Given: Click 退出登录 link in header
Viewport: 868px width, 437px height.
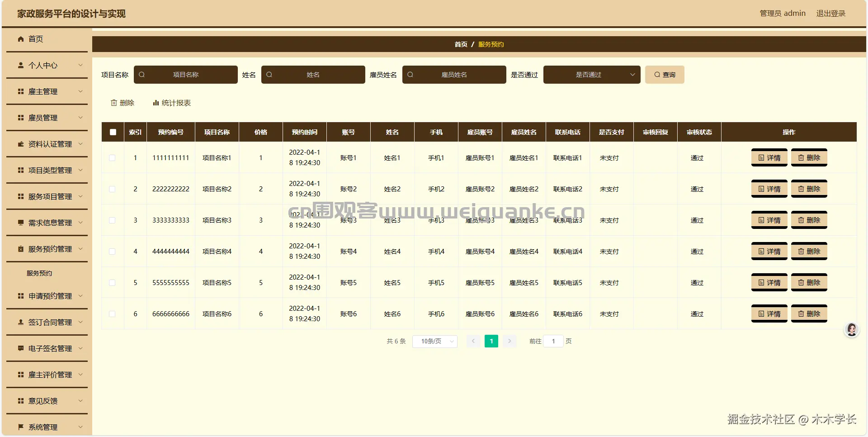Looking at the screenshot, I should 831,14.
